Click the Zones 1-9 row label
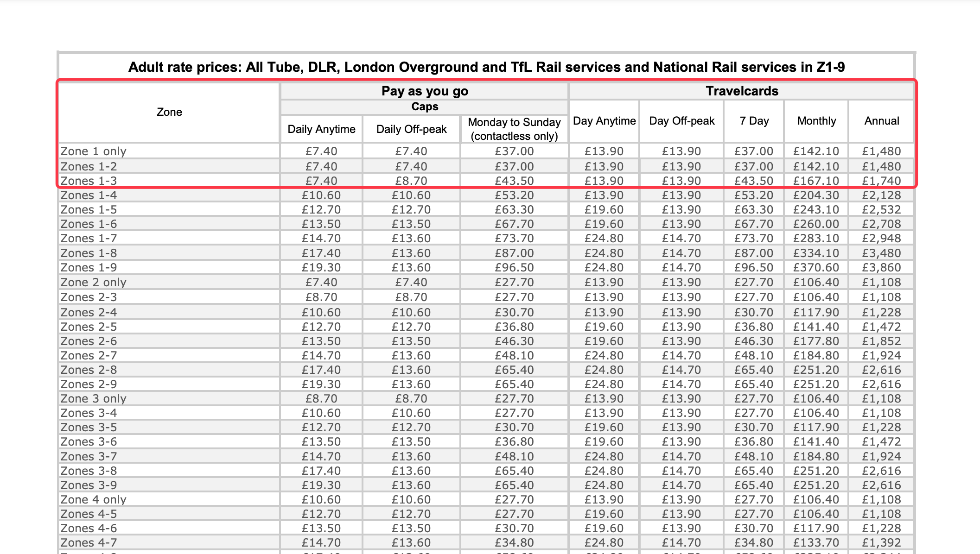The width and height of the screenshot is (980, 554). point(89,268)
